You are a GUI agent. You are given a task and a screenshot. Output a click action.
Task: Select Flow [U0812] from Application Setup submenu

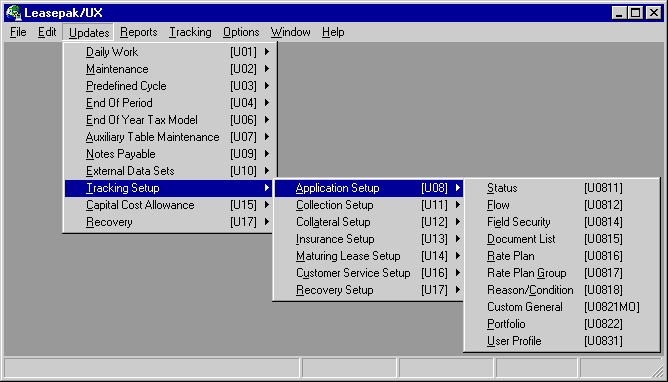click(561, 205)
